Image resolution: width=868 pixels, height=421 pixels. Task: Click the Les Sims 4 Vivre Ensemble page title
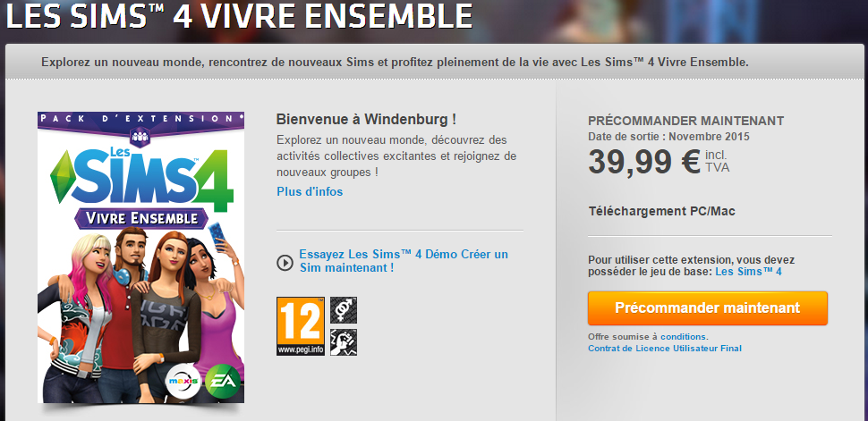tap(239, 15)
